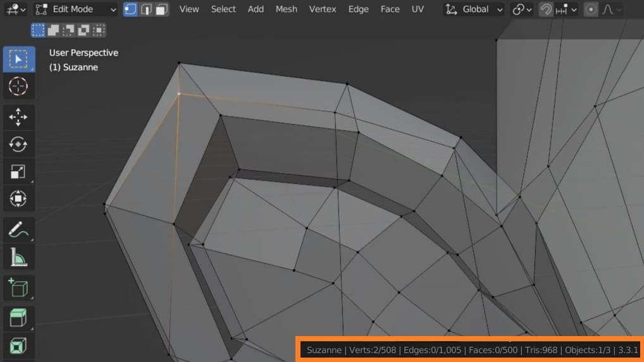Screen dimensions: 644x362
Task: Activate the Scale tool
Action: tap(18, 171)
